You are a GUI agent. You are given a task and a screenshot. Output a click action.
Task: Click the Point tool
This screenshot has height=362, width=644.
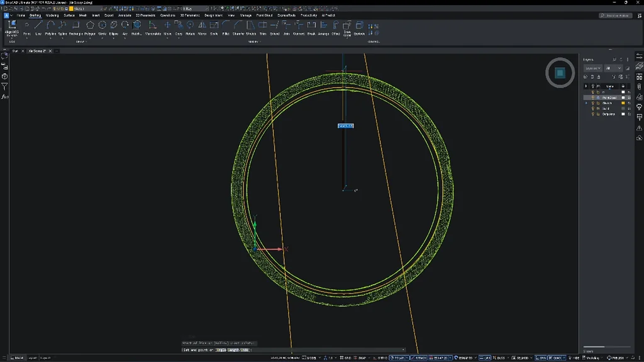pyautogui.click(x=26, y=28)
